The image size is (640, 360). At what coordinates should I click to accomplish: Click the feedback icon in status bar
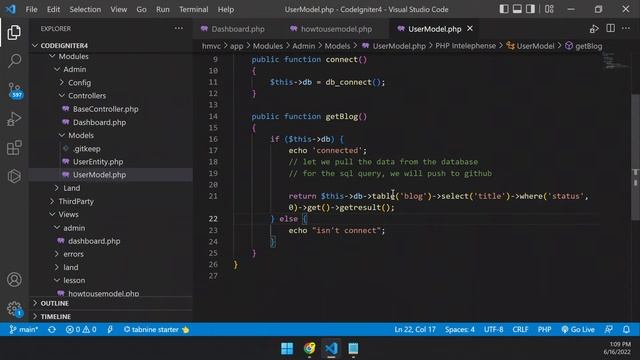point(609,329)
